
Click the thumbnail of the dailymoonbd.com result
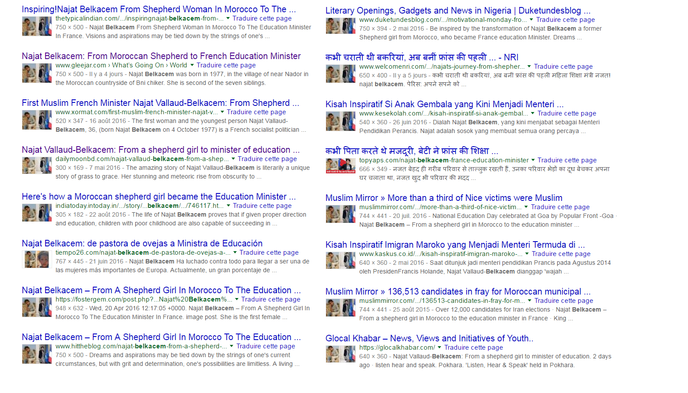click(x=37, y=166)
